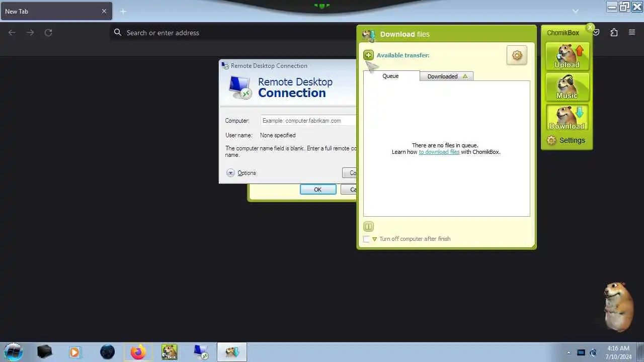
Task: Open the Windows Start menu
Action: (14, 352)
